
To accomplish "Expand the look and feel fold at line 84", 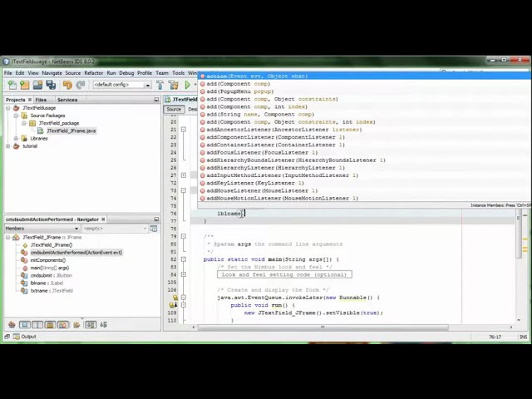I will click(183, 274).
